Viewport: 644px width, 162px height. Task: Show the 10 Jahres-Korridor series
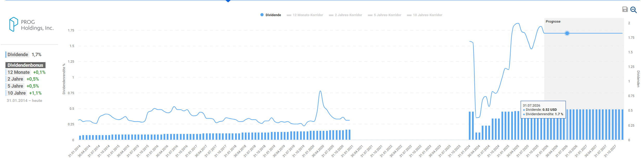click(x=424, y=15)
